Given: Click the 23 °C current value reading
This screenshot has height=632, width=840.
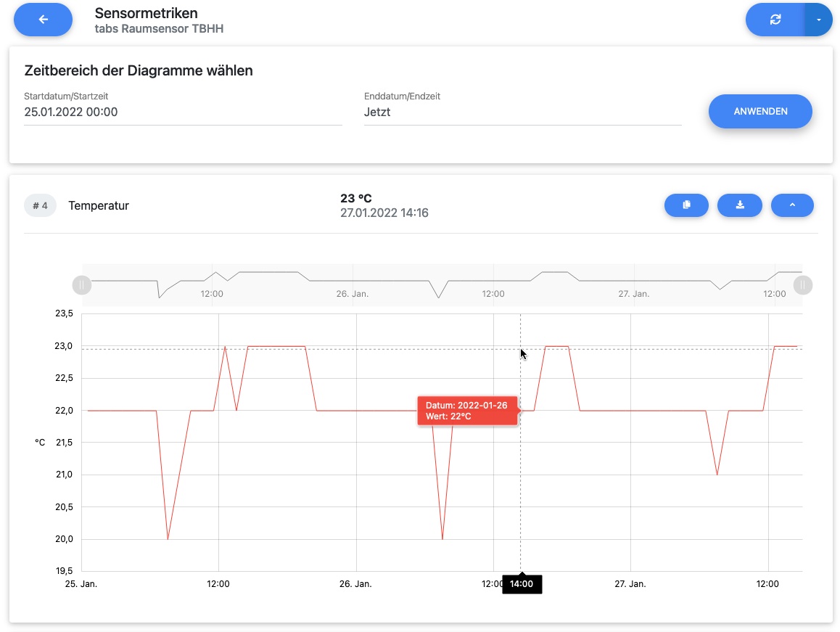Looking at the screenshot, I should [x=355, y=198].
